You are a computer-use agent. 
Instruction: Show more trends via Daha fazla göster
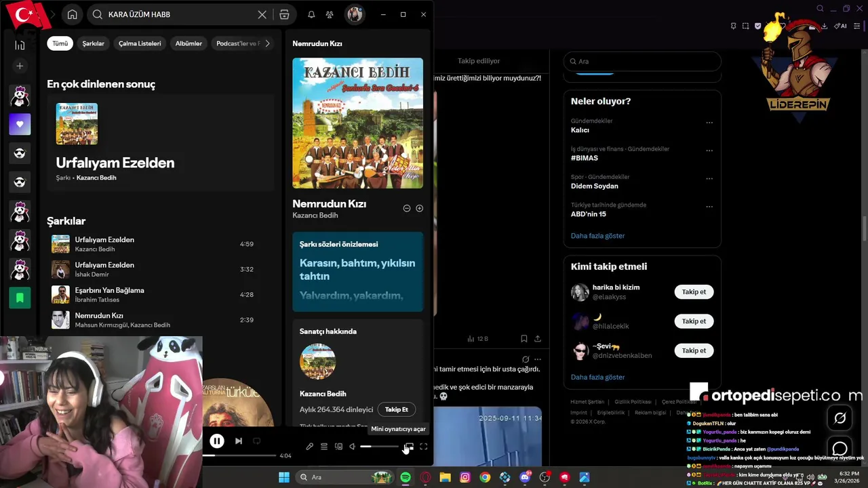(x=597, y=236)
